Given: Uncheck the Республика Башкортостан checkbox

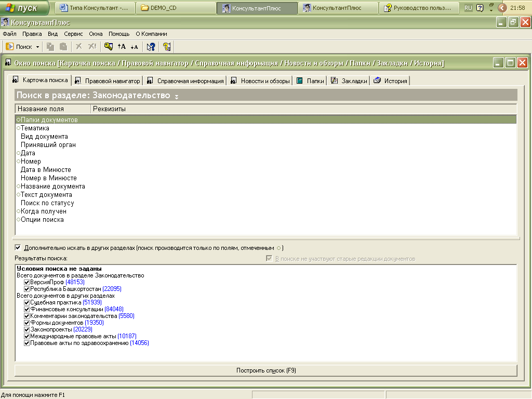Looking at the screenshot, I should pos(27,289).
